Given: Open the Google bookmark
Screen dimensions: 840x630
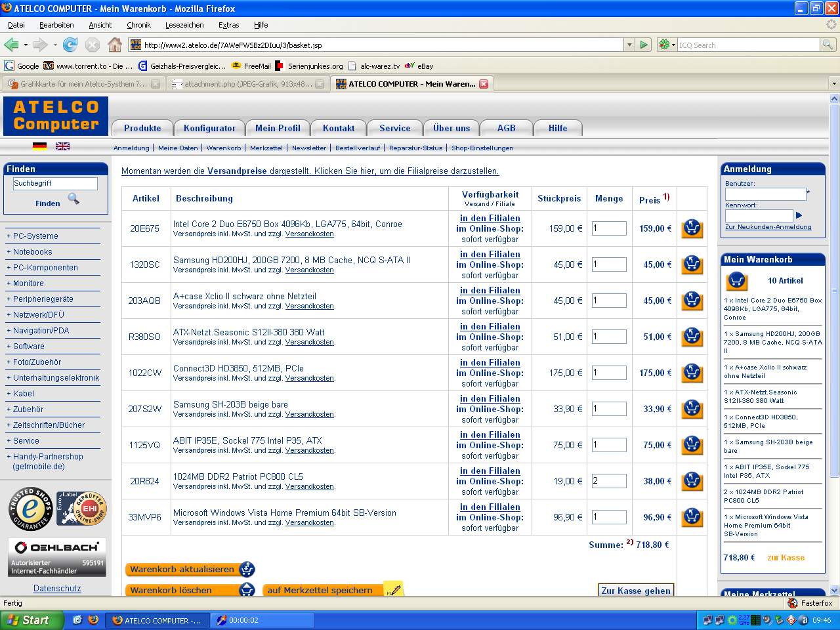Looking at the screenshot, I should (x=22, y=66).
